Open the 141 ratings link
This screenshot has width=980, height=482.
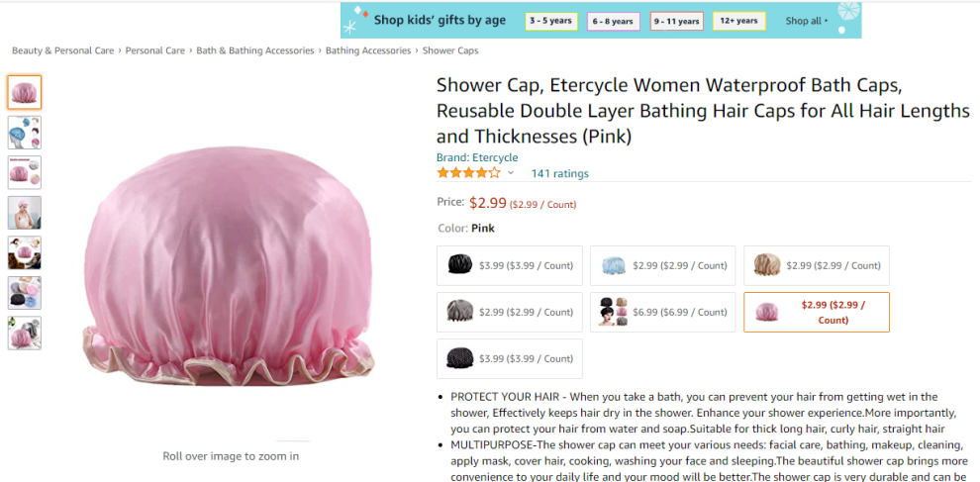point(559,173)
